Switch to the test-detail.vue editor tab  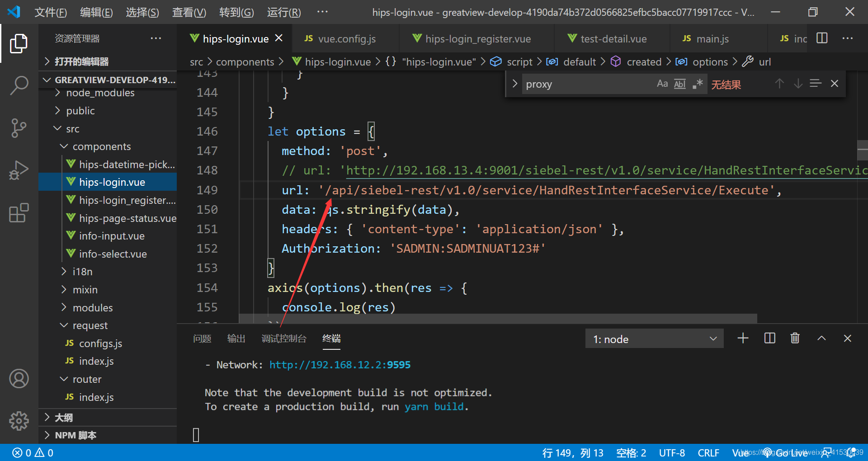tap(613, 39)
